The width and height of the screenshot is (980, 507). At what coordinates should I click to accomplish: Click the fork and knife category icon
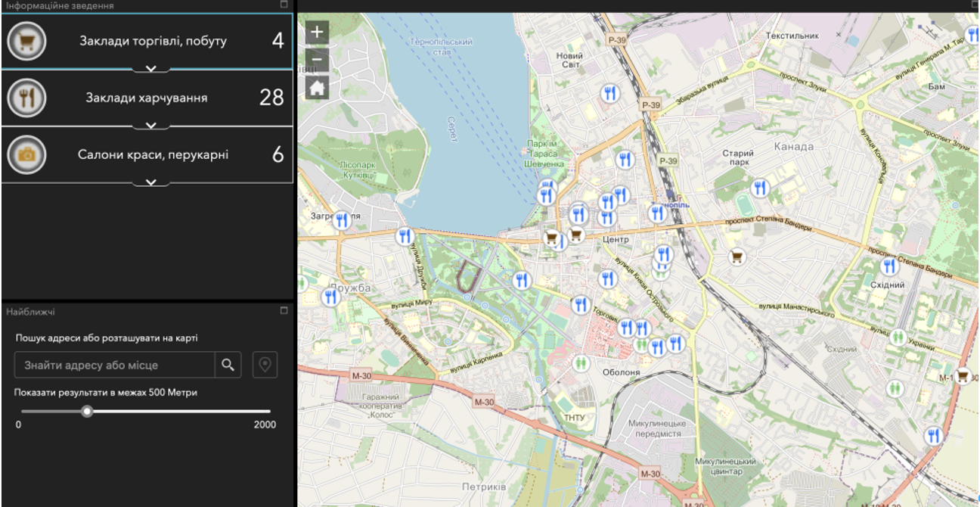tap(27, 98)
